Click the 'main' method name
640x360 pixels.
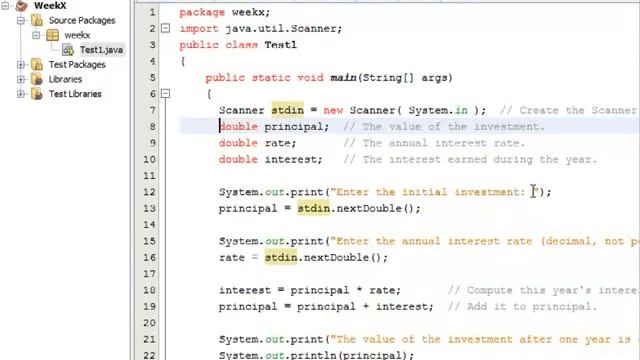pos(343,78)
